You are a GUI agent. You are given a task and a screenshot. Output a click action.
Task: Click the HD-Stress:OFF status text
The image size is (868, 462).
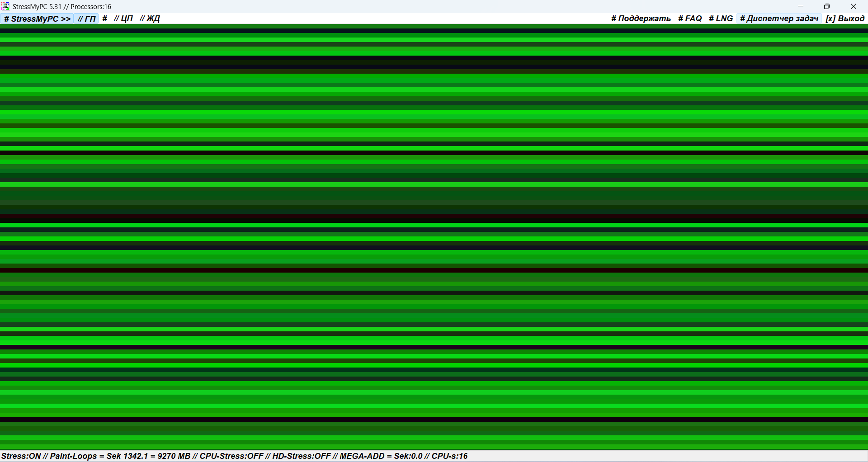pos(302,456)
